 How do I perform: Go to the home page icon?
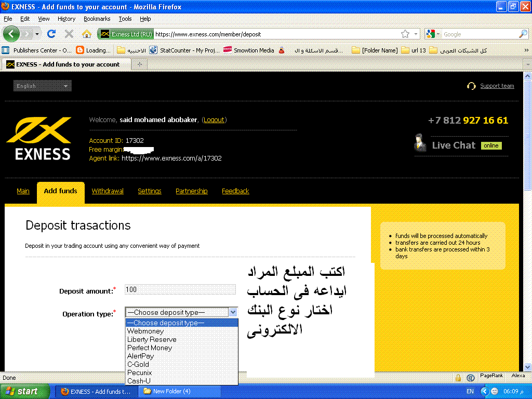pos(87,34)
